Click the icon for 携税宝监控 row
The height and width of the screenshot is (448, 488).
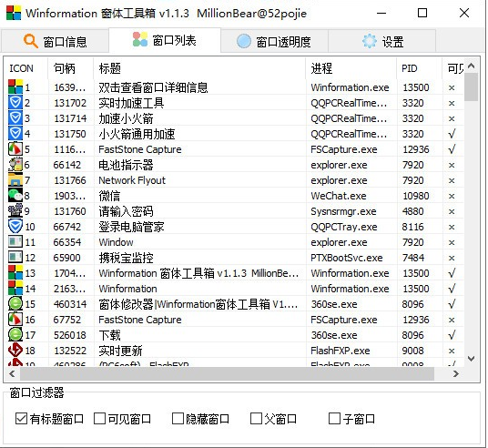[15, 257]
